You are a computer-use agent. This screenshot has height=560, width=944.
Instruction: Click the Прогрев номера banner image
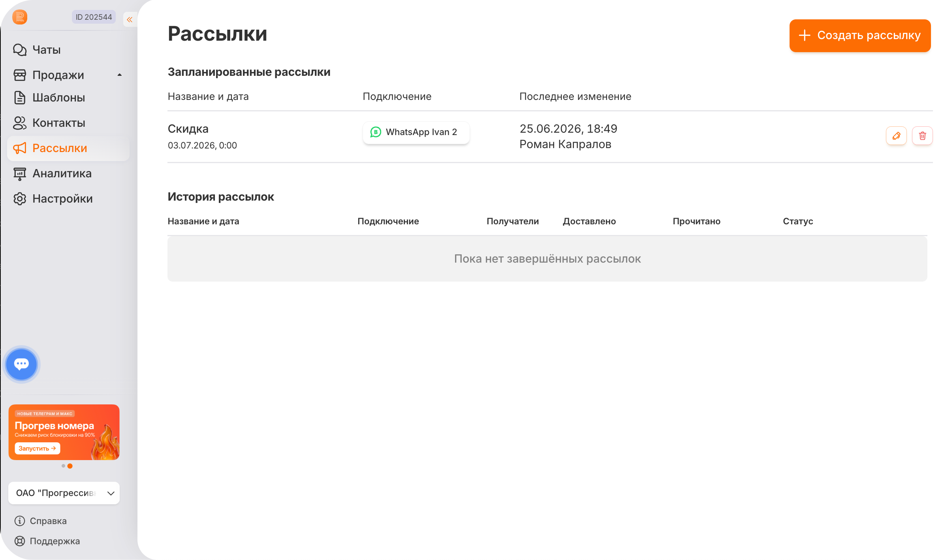pos(64,432)
